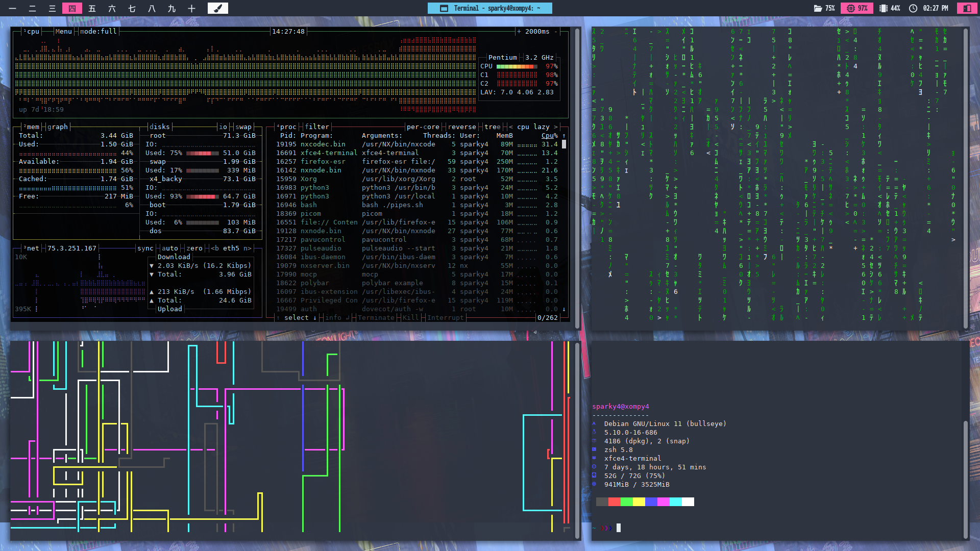Switch to workspace 九
980x551 pixels.
[x=171, y=8]
